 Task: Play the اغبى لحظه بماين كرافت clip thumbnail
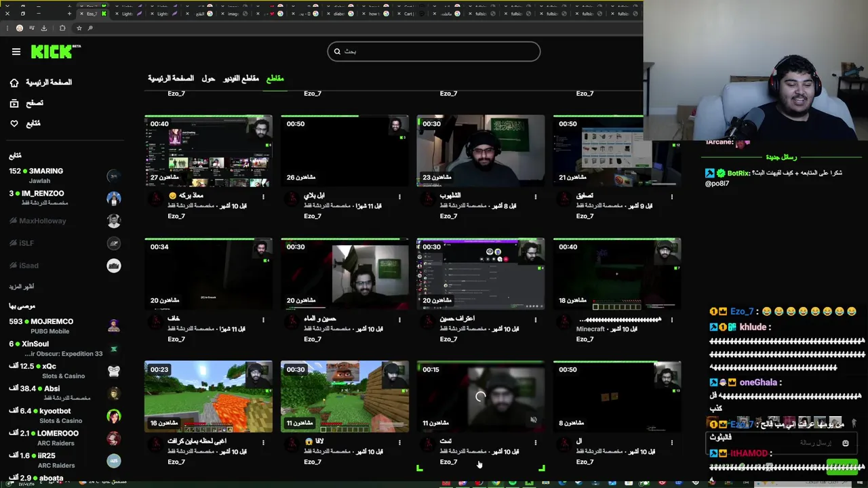coord(208,396)
